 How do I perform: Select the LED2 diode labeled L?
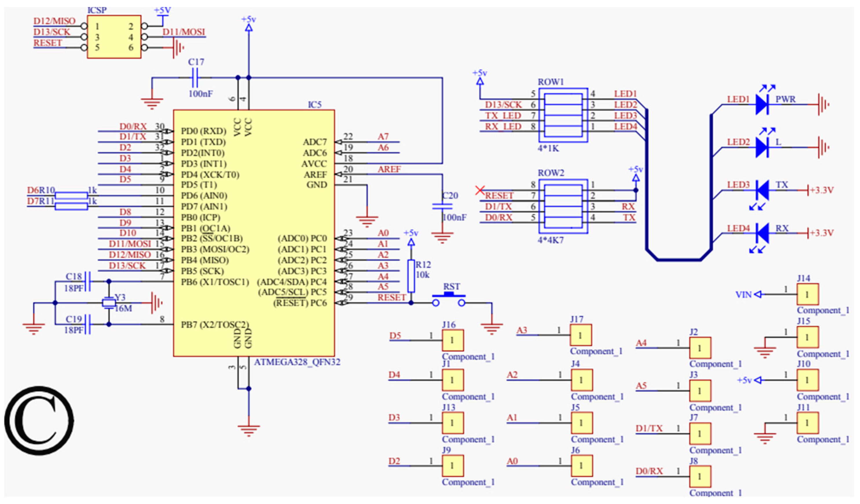[x=762, y=147]
